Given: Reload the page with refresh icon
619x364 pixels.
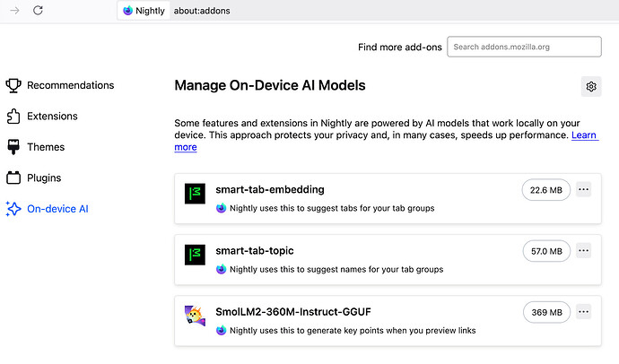Looking at the screenshot, I should coord(38,10).
